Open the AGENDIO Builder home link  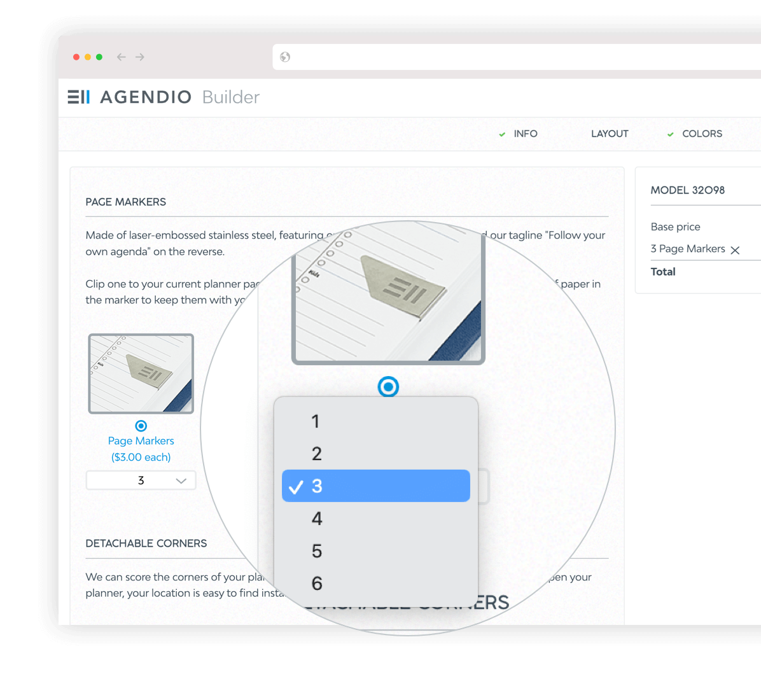[164, 97]
